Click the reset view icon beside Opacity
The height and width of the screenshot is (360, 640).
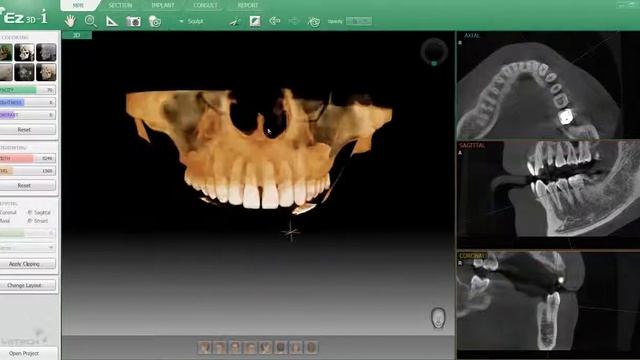pos(313,22)
